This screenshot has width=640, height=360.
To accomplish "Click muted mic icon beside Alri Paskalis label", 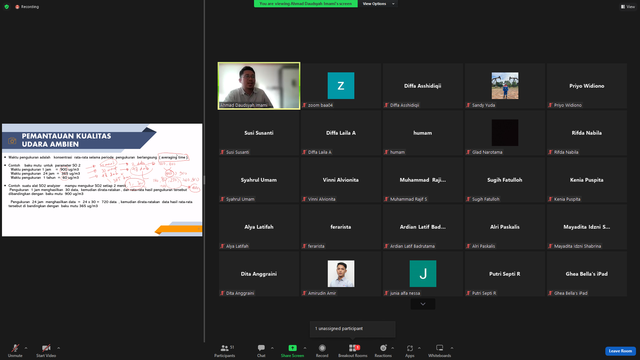I will [x=469, y=246].
